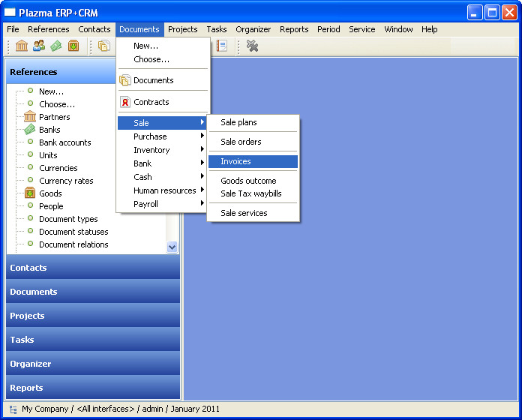Viewport: 522px width, 420px height.
Task: Select Goods in the References tree
Action: (50, 193)
